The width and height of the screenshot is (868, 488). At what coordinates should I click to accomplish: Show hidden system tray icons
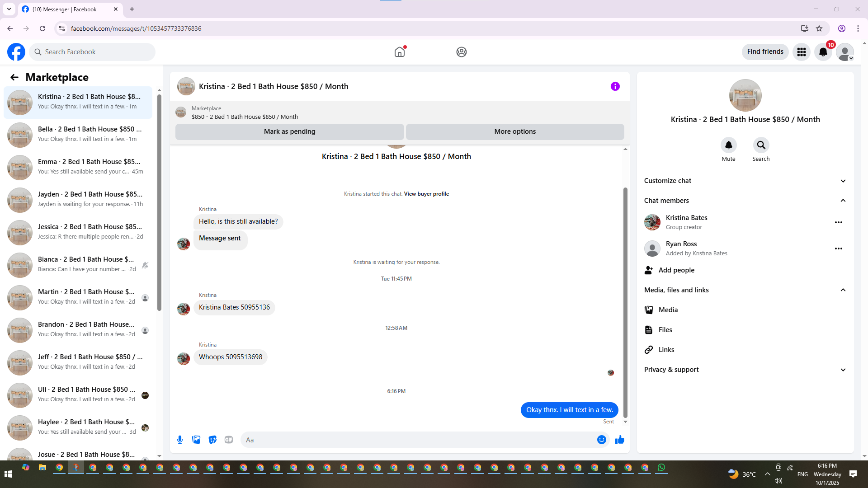coord(768,474)
